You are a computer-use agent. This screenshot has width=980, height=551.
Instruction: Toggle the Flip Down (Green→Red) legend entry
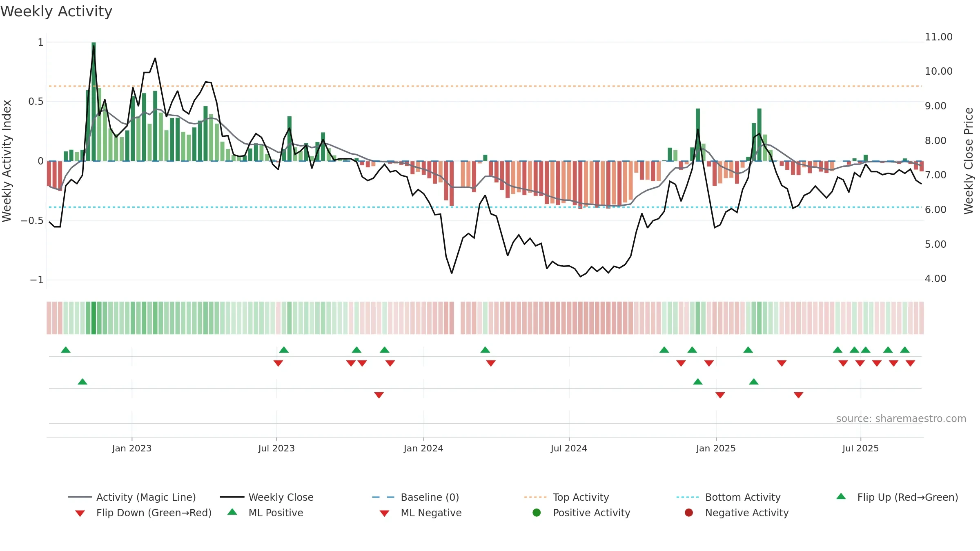[x=143, y=513]
